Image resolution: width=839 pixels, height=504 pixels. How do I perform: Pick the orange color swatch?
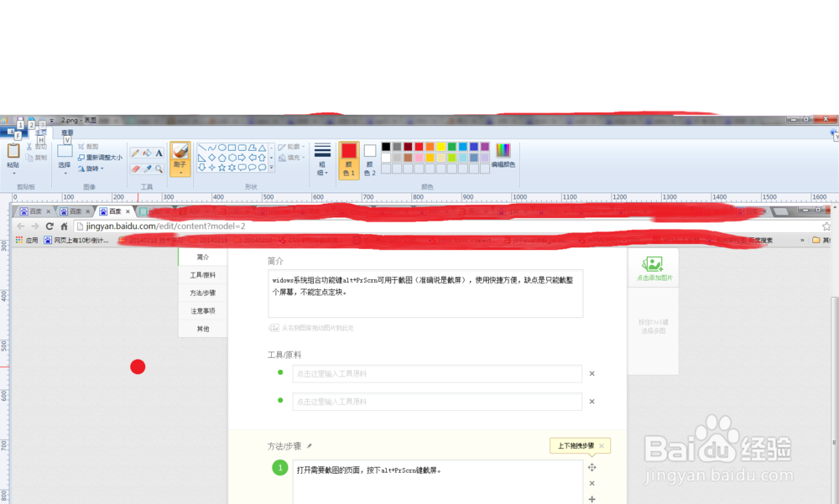pyautogui.click(x=430, y=147)
